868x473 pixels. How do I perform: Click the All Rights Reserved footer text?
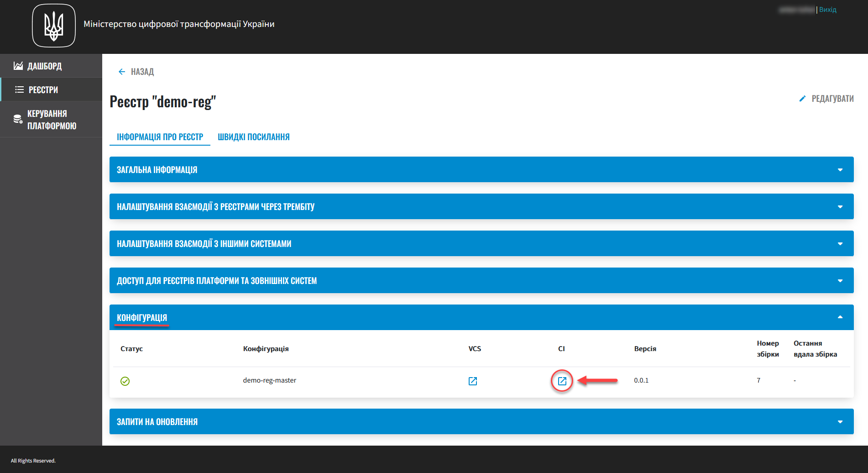[x=33, y=461]
